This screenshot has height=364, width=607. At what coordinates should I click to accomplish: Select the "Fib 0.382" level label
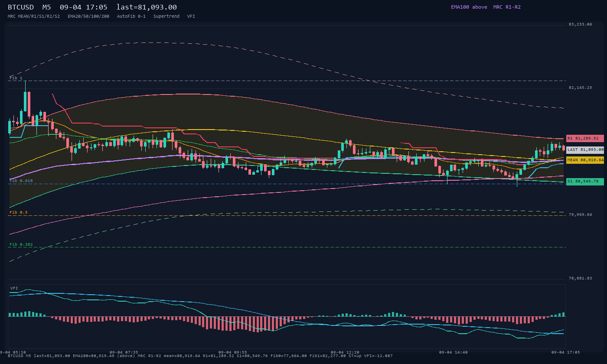21,244
